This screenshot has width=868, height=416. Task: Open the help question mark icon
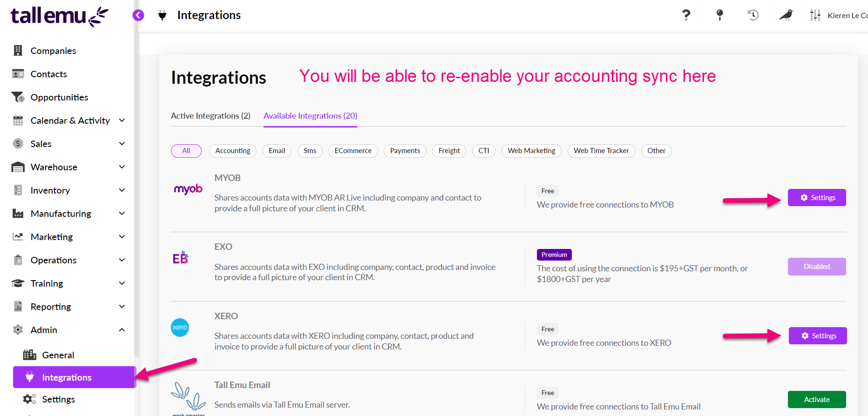click(x=686, y=15)
